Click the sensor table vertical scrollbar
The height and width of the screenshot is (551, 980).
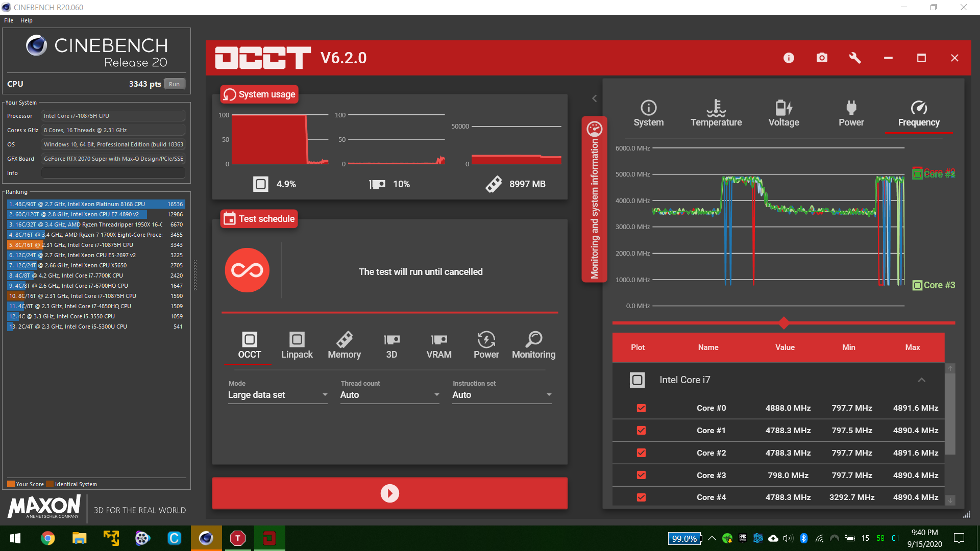950,414
